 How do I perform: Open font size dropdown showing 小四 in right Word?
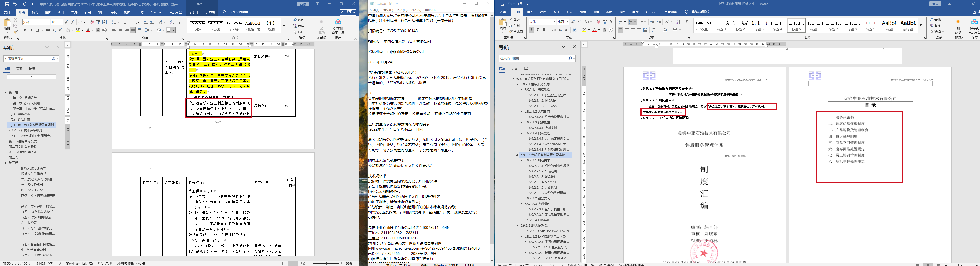(x=567, y=22)
